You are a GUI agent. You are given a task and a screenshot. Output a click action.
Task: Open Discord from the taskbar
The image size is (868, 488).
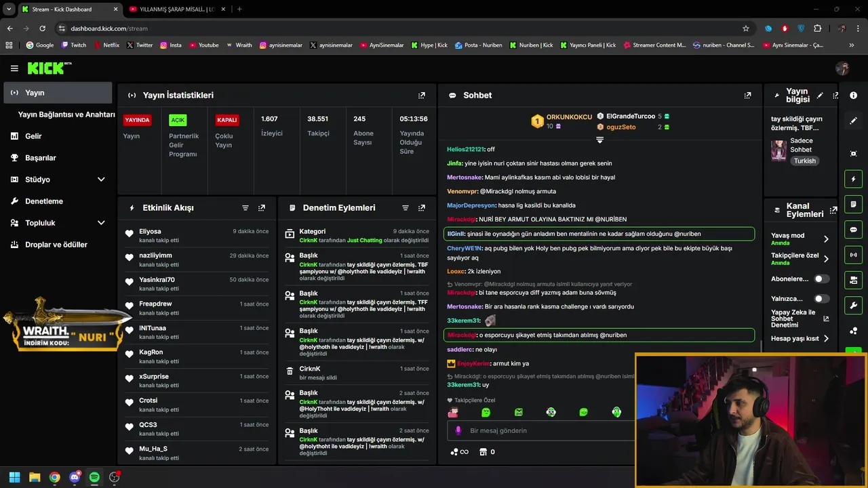click(75, 477)
